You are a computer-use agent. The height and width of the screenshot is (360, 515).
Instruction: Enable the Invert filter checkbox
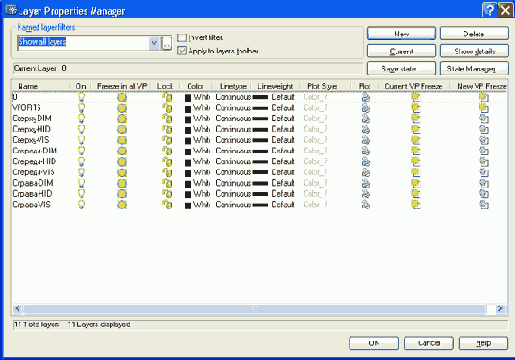tap(182, 38)
